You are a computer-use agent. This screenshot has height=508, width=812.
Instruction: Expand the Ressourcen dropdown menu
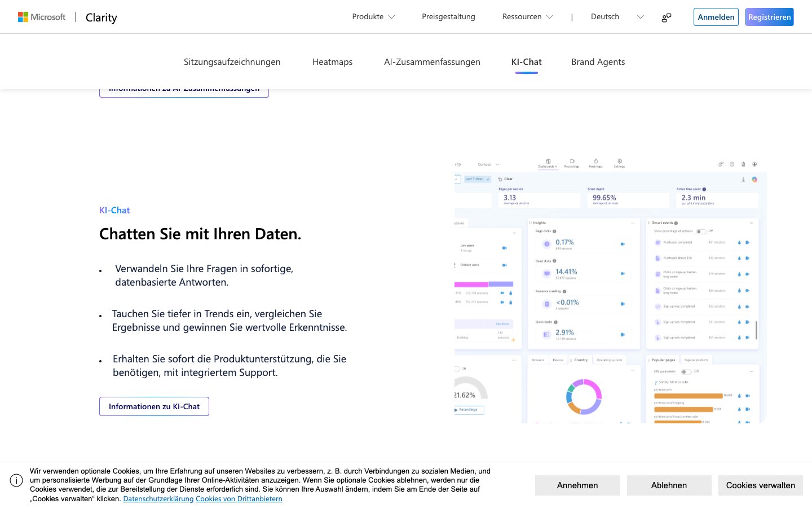click(x=527, y=17)
